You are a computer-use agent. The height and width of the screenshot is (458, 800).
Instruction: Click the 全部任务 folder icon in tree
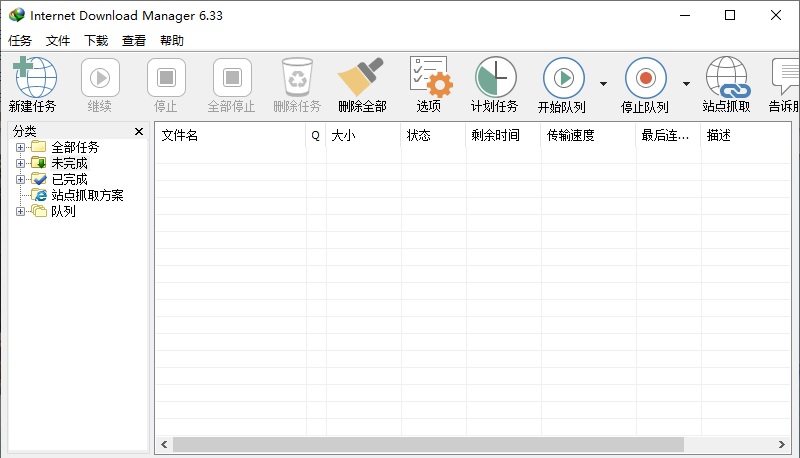pyautogui.click(x=39, y=147)
